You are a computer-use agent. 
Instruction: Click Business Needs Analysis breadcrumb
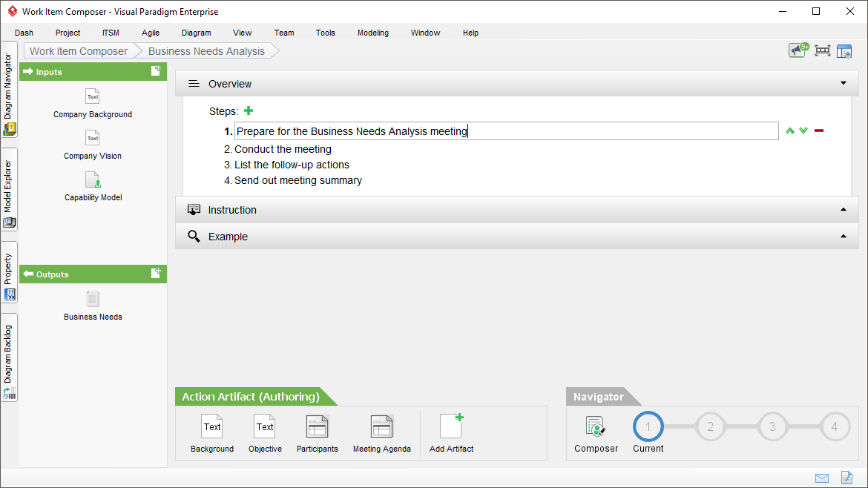(206, 51)
